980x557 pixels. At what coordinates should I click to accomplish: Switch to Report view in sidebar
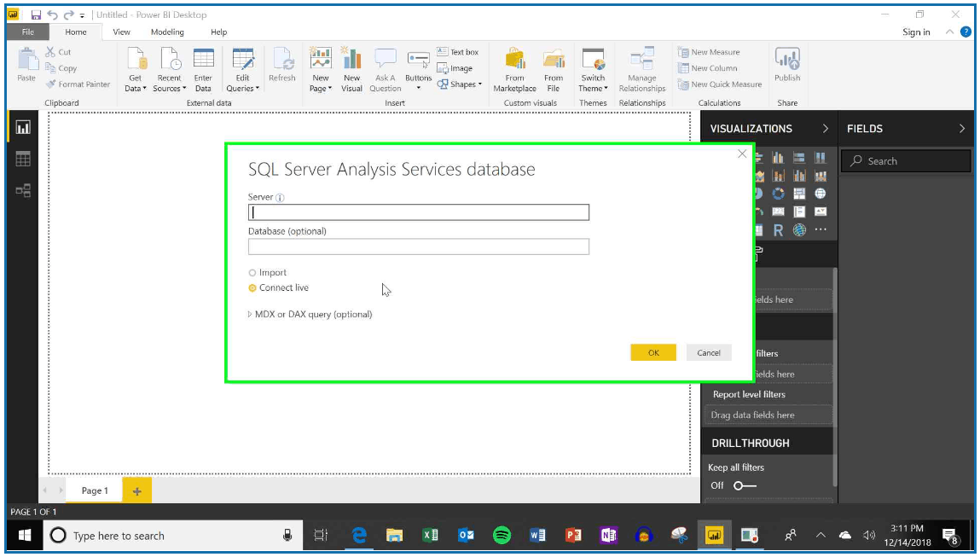(x=23, y=128)
